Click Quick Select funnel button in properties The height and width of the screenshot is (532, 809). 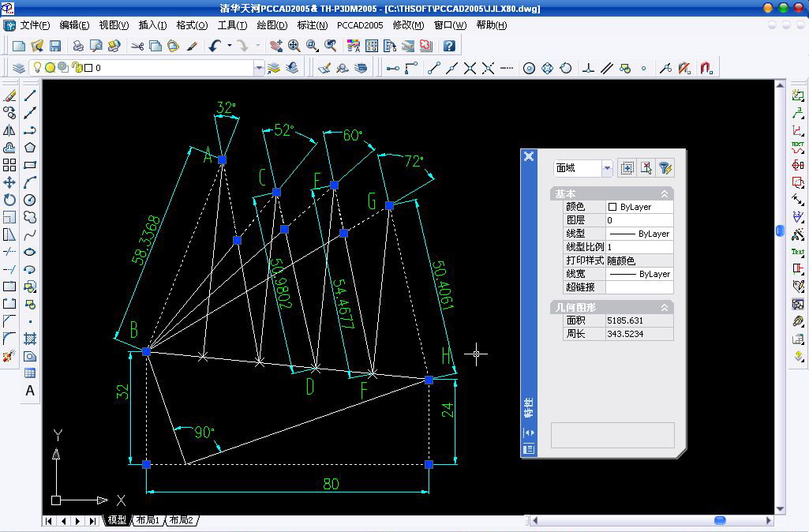pyautogui.click(x=665, y=167)
